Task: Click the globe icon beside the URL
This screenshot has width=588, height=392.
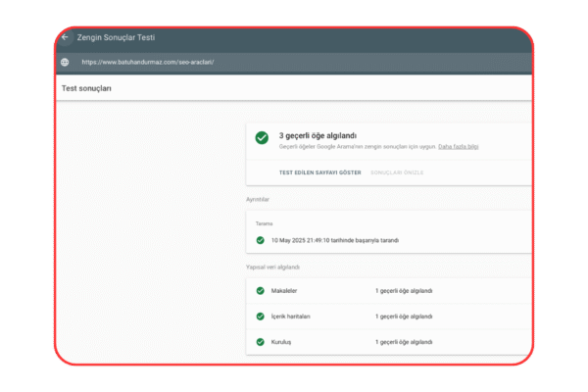Action: [x=65, y=62]
